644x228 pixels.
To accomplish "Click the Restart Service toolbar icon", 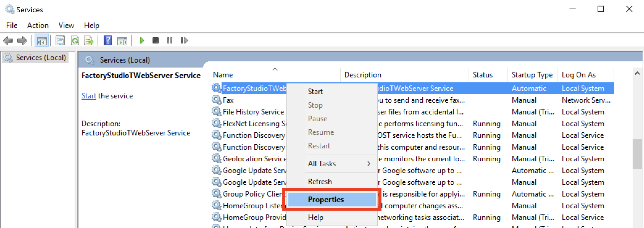I will pos(184,40).
